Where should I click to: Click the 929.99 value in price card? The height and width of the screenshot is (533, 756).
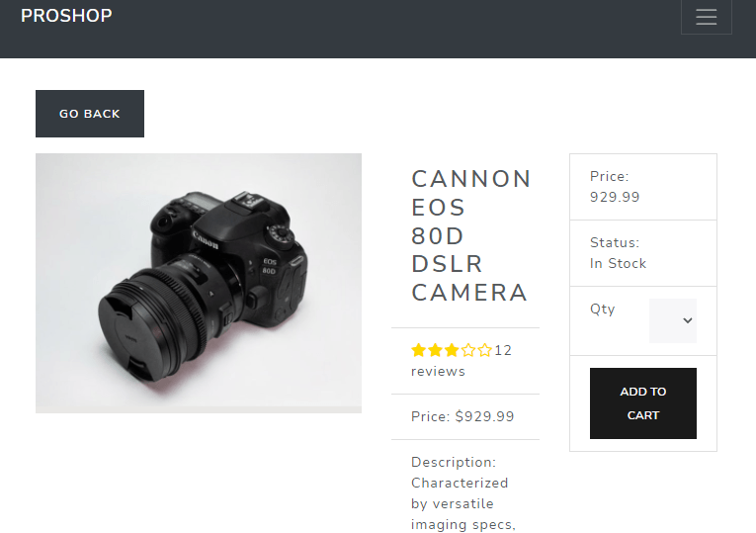click(x=615, y=197)
